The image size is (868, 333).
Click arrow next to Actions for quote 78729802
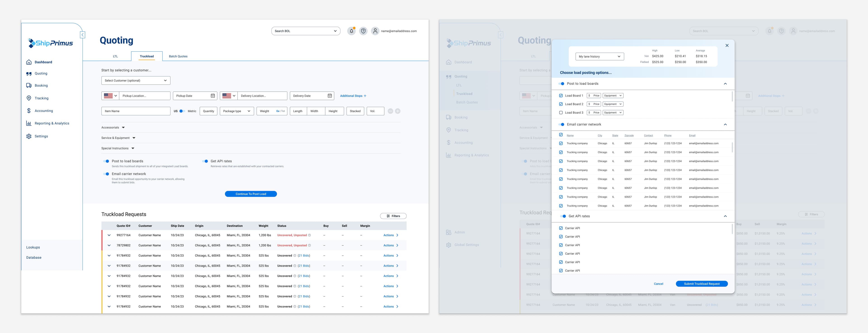pyautogui.click(x=397, y=245)
